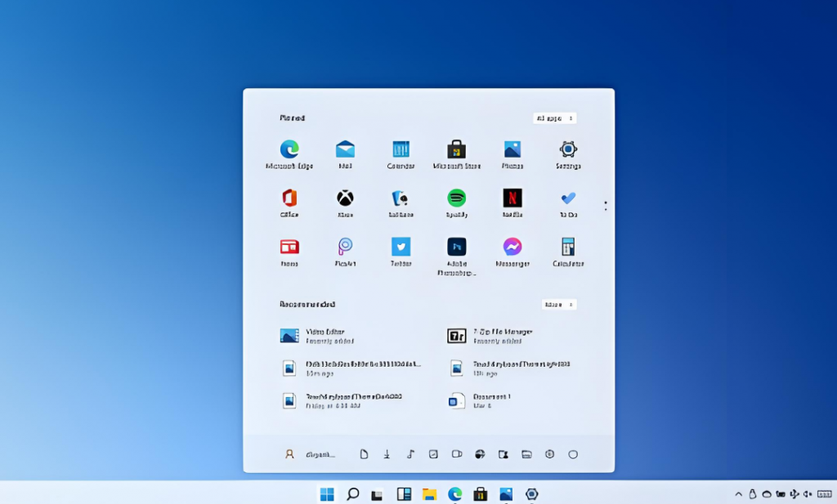Expand the All apps list

click(554, 118)
